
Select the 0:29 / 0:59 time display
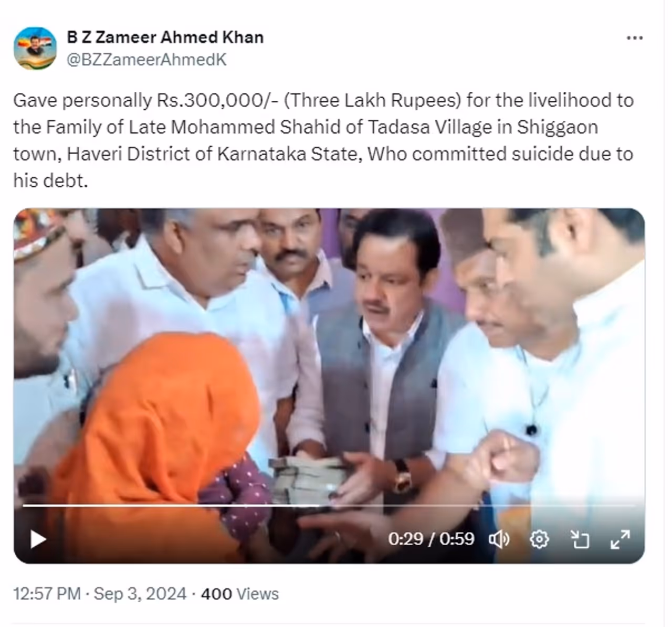[431, 539]
